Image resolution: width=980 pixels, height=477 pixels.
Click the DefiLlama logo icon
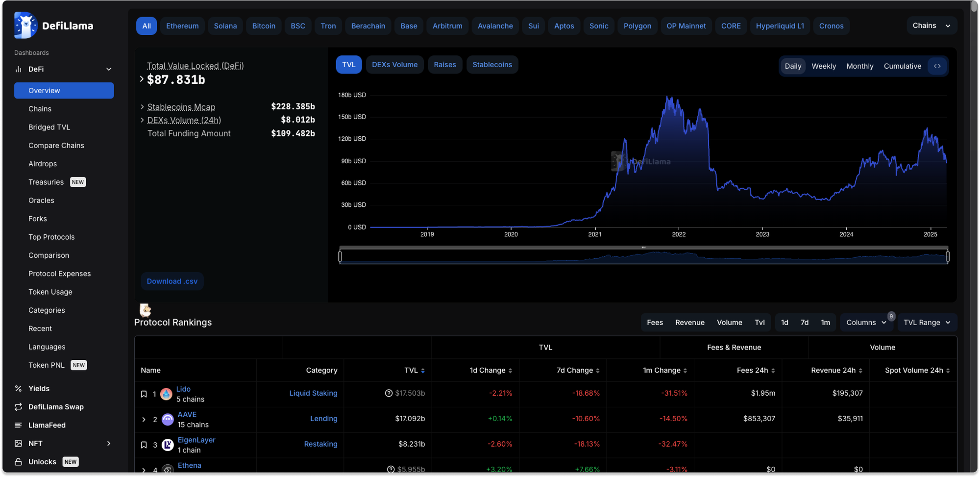(26, 25)
